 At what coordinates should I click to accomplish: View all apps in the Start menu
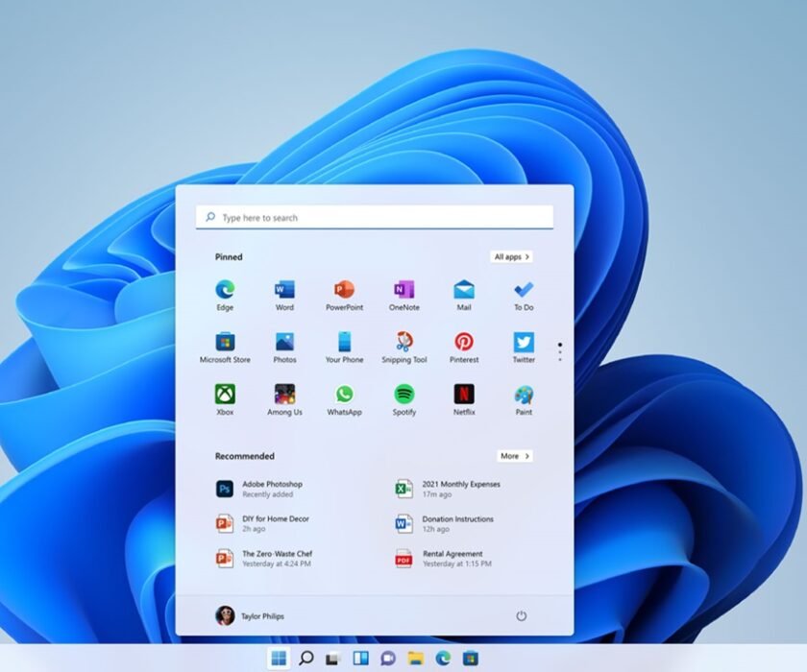[x=513, y=256]
